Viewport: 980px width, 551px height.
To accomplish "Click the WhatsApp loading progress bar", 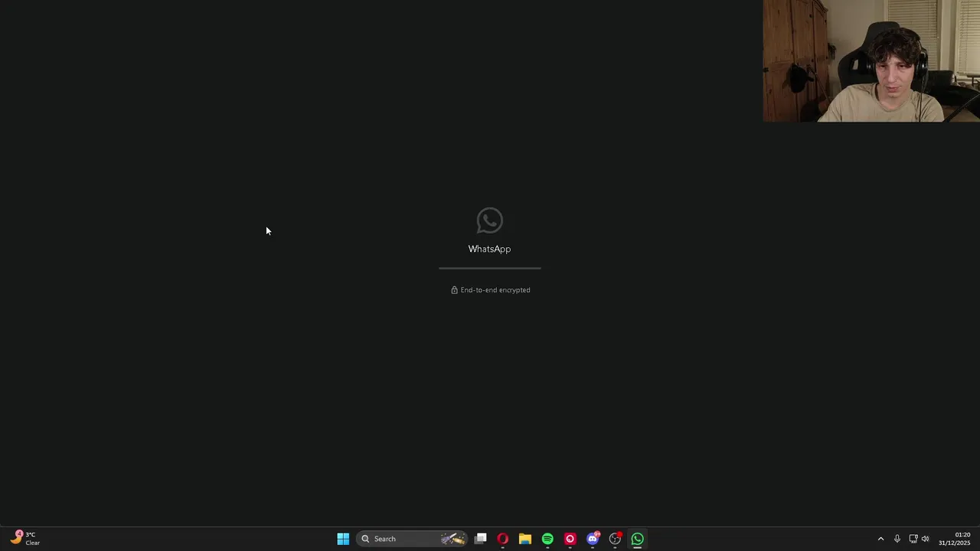I will click(490, 268).
